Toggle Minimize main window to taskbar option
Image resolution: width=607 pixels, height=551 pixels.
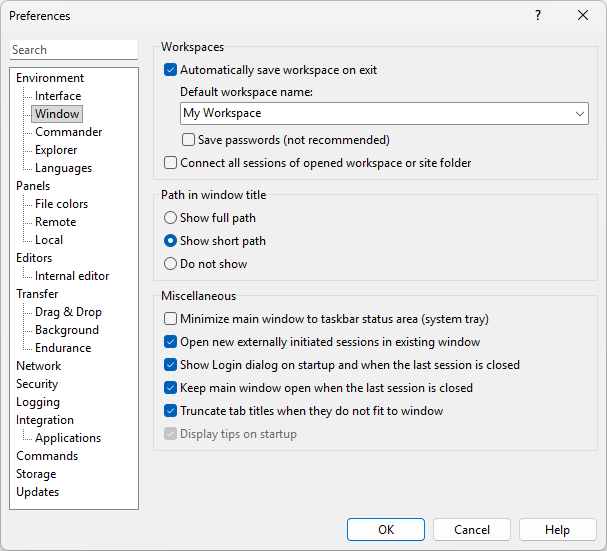[x=170, y=319]
